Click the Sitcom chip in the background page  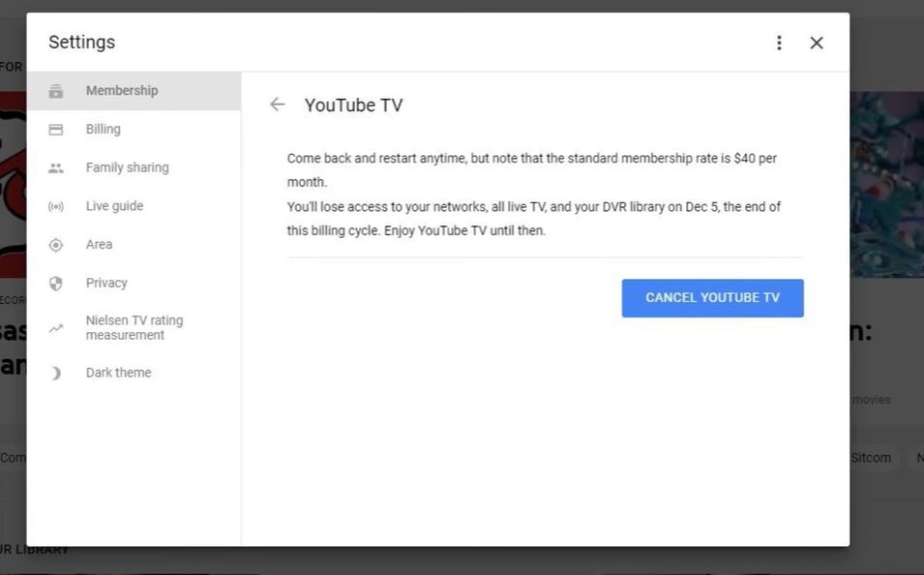click(x=871, y=458)
